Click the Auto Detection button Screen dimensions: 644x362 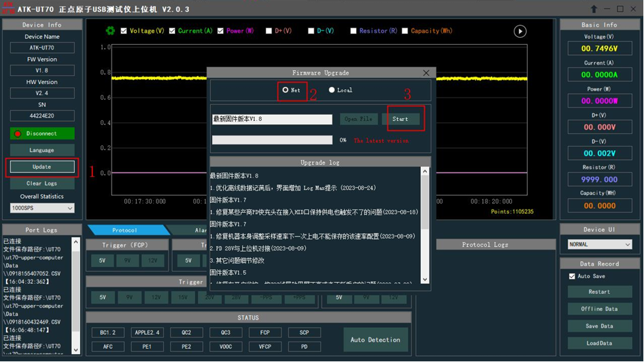(x=375, y=340)
